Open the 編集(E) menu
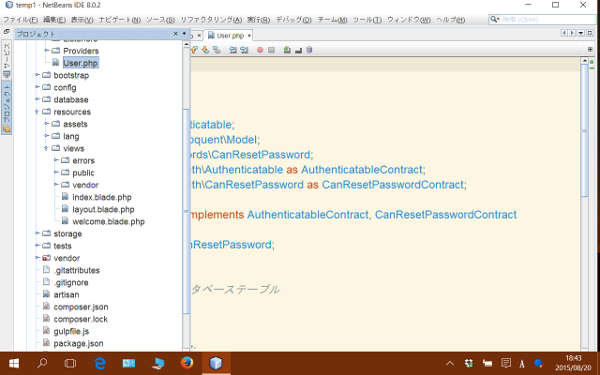 click(x=54, y=20)
